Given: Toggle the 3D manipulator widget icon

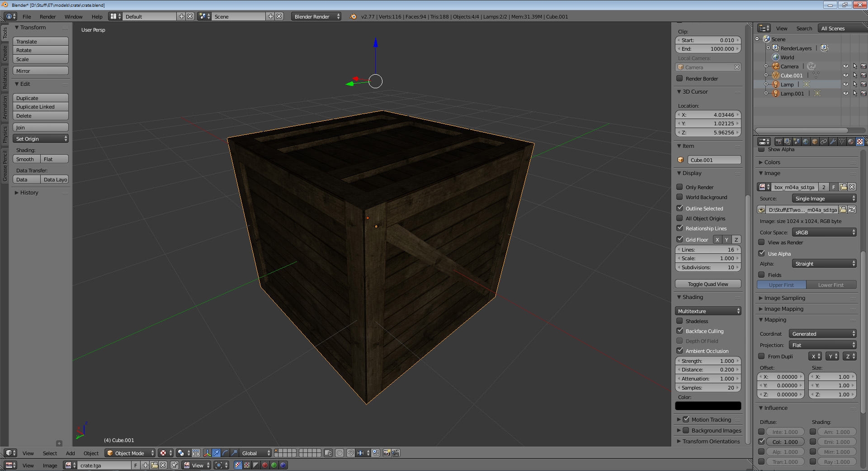Looking at the screenshot, I should 207,453.
